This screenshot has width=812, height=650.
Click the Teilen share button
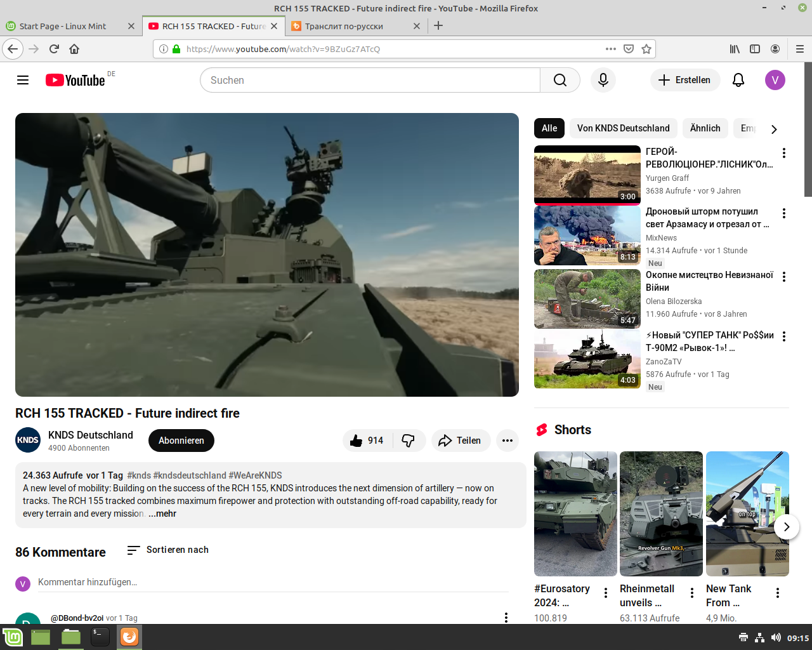coord(461,441)
